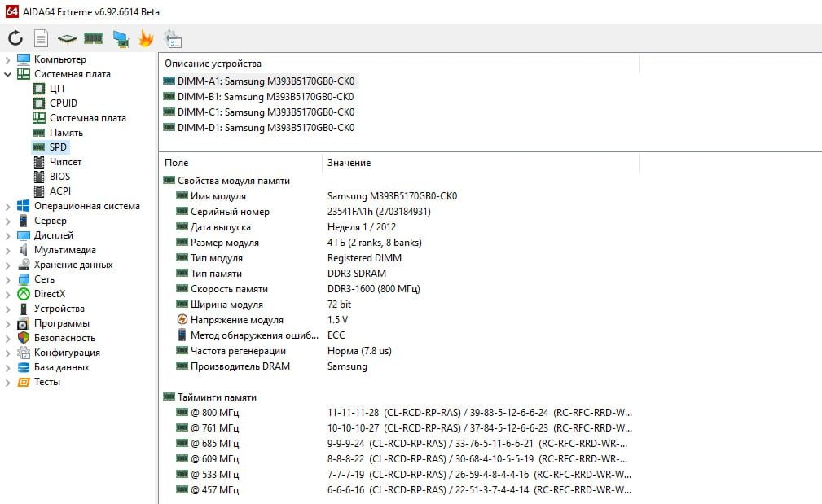Select Производитель DRAM row
Viewport: 822px width, 504px height.
pos(398,366)
